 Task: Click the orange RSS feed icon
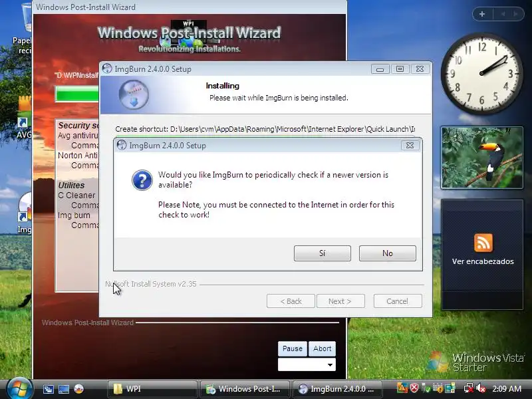[483, 242]
